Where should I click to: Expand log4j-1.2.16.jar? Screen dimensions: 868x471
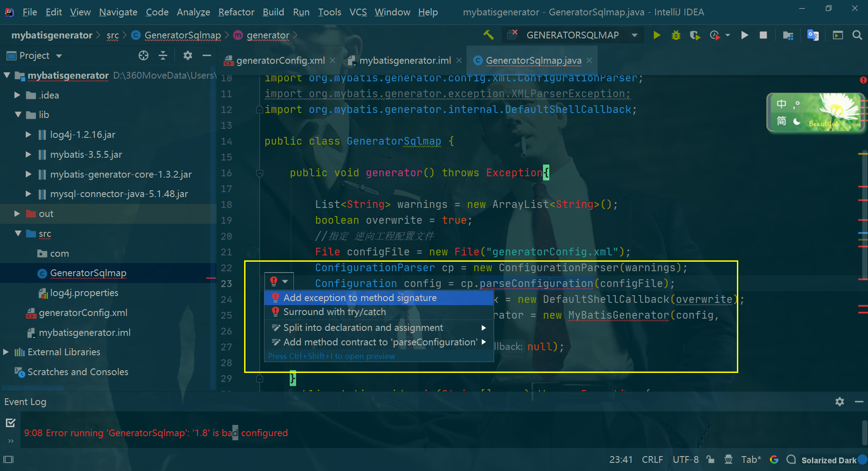pyautogui.click(x=28, y=134)
